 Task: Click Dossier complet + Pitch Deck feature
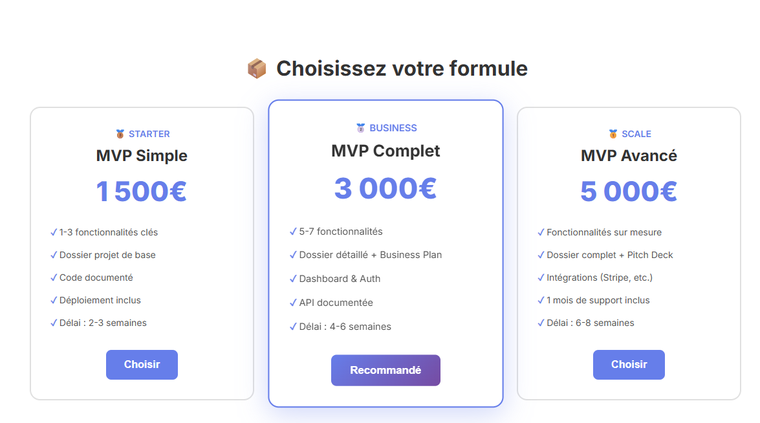pos(595,255)
